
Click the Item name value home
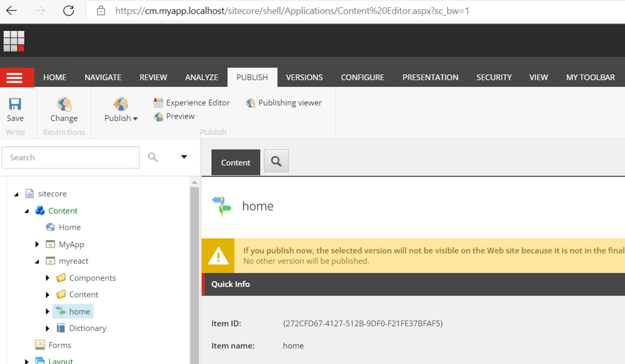pos(293,345)
